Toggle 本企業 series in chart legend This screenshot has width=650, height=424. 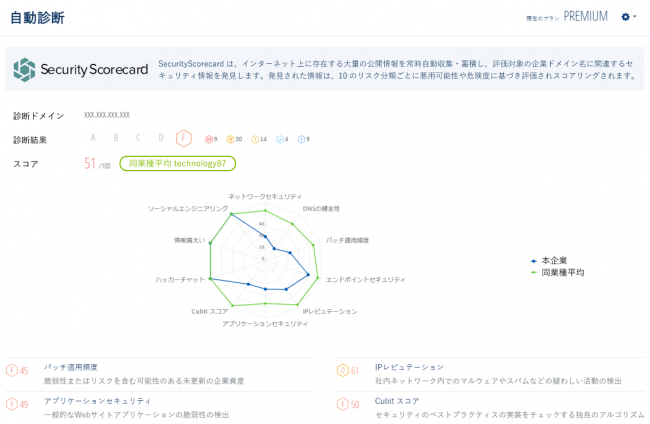coord(553,260)
